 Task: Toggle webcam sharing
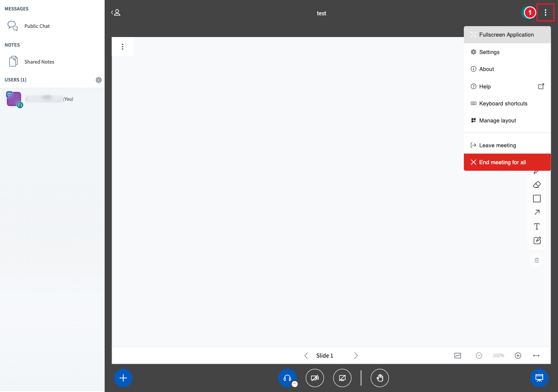pos(315,378)
